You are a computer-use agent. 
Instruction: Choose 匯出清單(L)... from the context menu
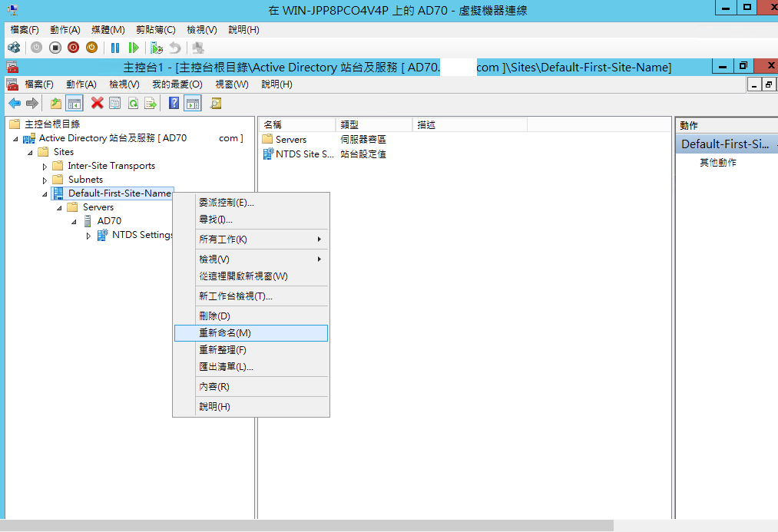click(251, 367)
